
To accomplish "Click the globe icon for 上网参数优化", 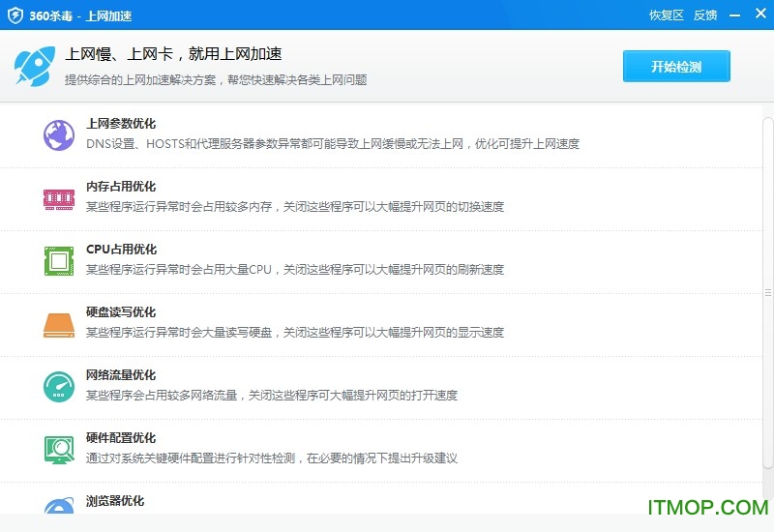I will coord(58,134).
